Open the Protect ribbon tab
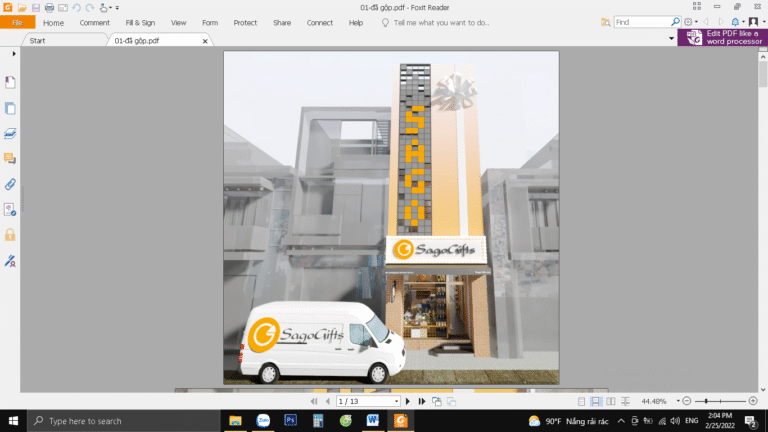This screenshot has height=432, width=768. coord(245,23)
